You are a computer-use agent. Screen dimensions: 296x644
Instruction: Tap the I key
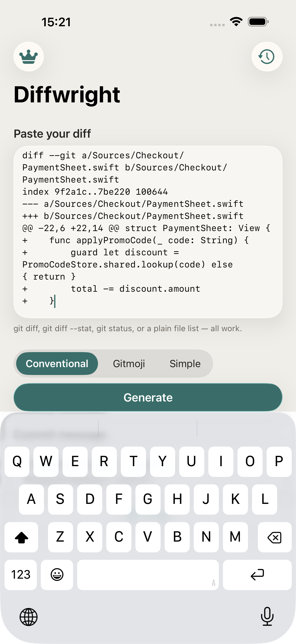point(221,461)
